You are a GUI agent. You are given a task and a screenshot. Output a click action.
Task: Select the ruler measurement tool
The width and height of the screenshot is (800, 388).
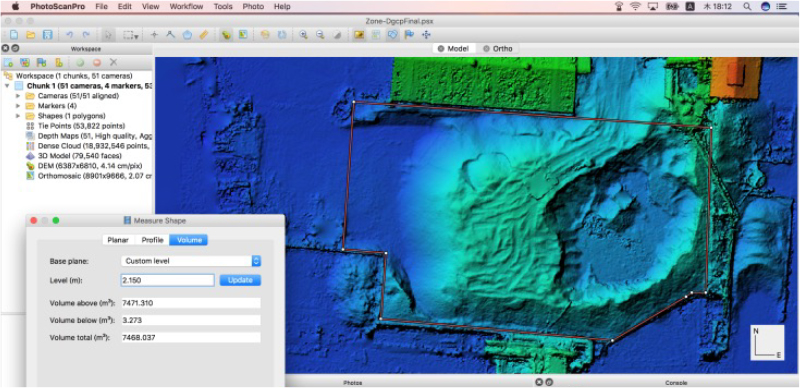coord(204,35)
